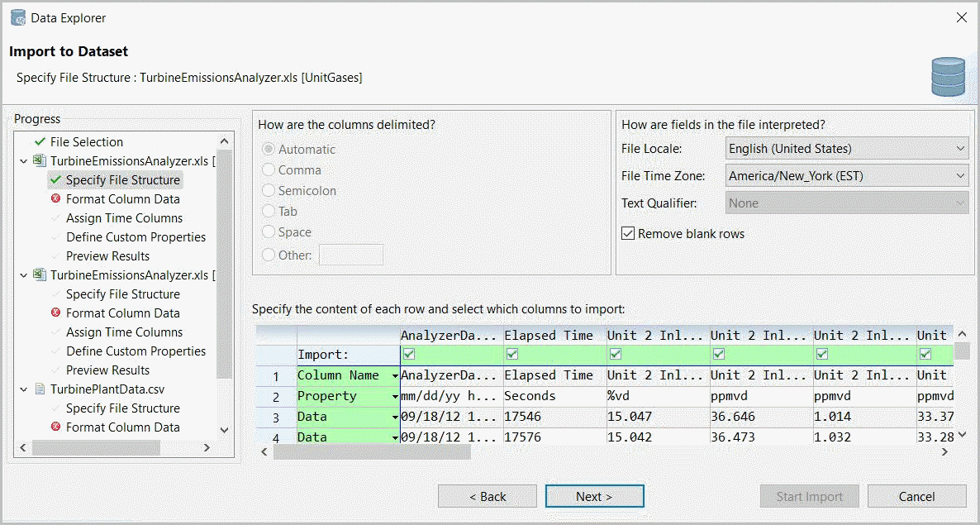Click the Next > button
The width and height of the screenshot is (980, 525).
tap(594, 496)
